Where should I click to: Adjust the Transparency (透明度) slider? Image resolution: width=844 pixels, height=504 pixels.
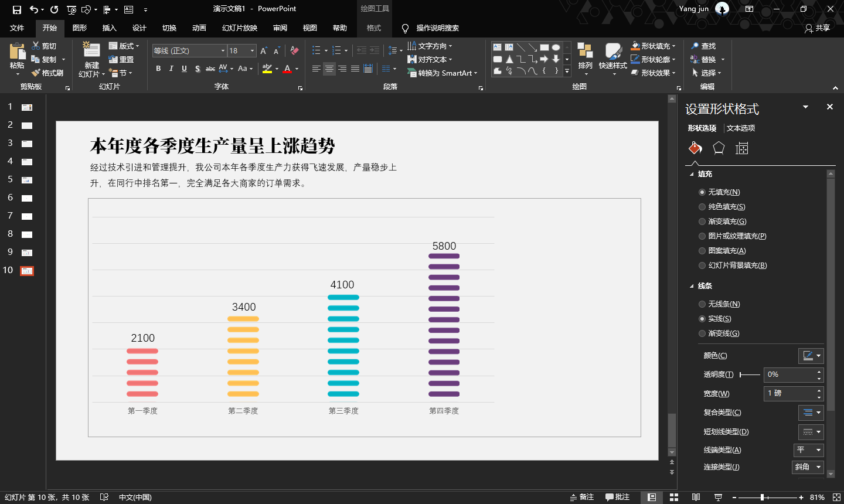750,374
